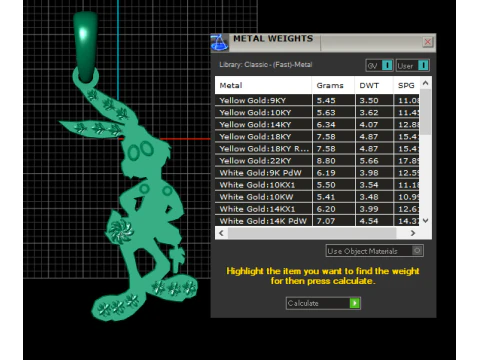480x360 pixels.
Task: Click horizontal scrollbar left arrow
Action: click(x=221, y=233)
